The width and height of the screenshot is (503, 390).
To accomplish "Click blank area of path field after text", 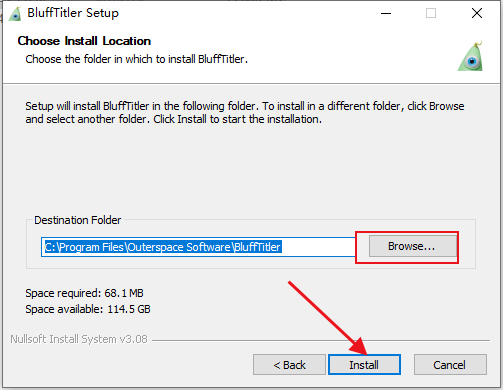I will coord(318,247).
